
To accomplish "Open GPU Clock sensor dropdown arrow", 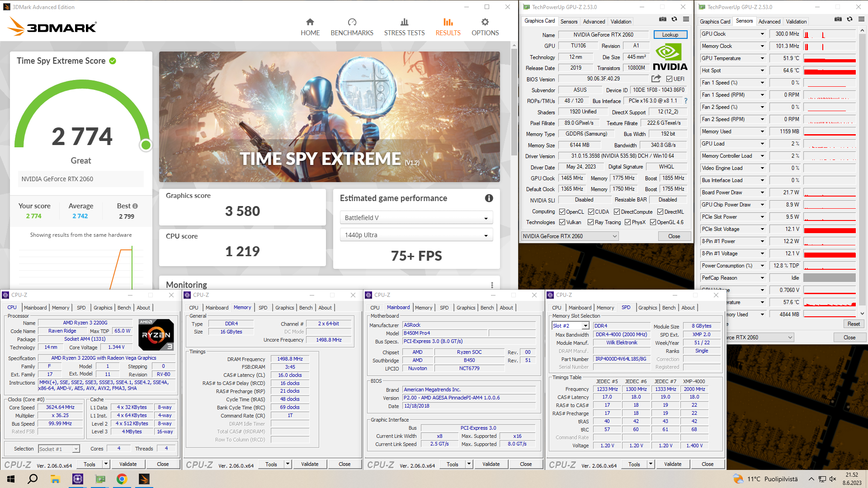I will coord(762,34).
